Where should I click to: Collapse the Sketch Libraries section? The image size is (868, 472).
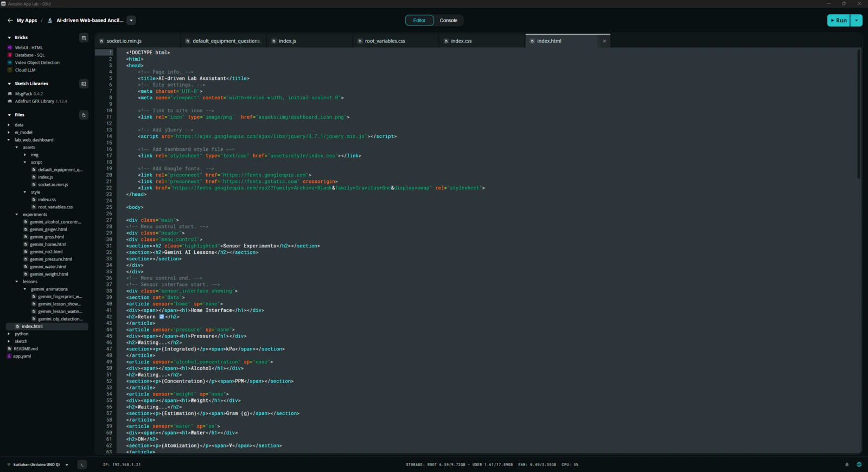pyautogui.click(x=9, y=84)
